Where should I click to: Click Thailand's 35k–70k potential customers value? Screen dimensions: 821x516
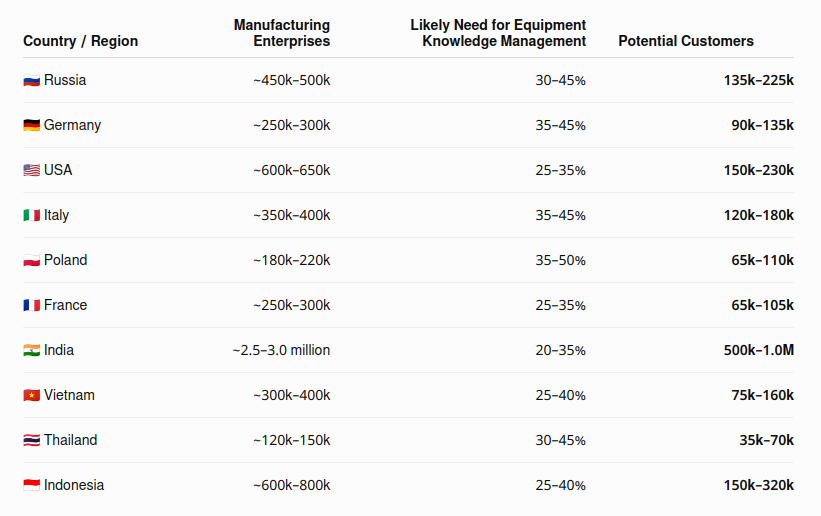[767, 440]
